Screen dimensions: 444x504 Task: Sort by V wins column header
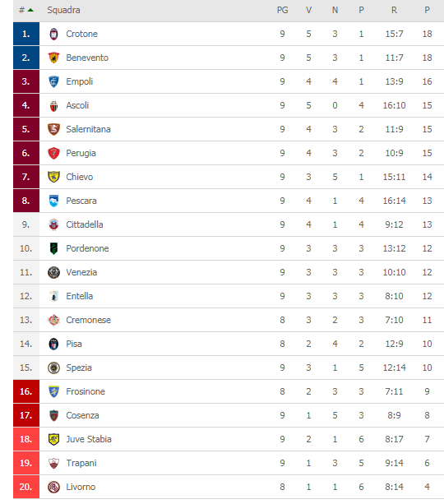(308, 11)
